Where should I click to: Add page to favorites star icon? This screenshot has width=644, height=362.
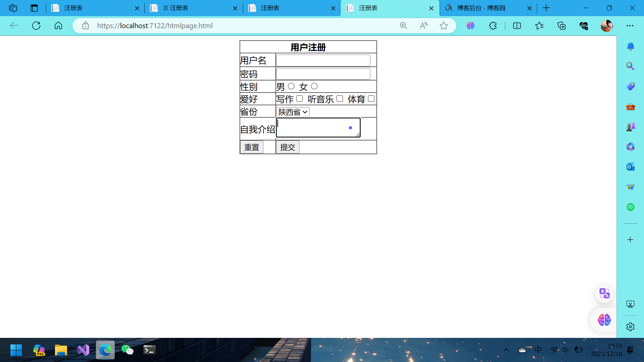(444, 26)
